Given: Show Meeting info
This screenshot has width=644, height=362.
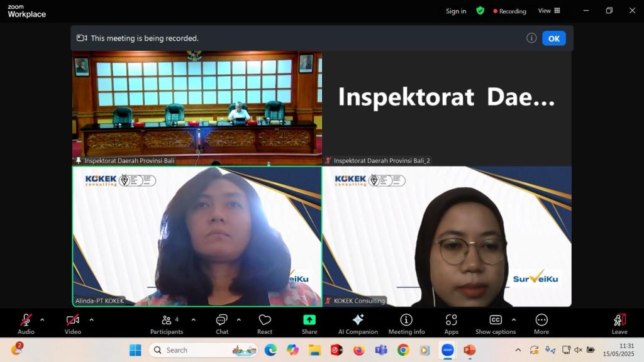Looking at the screenshot, I should pyautogui.click(x=407, y=324).
